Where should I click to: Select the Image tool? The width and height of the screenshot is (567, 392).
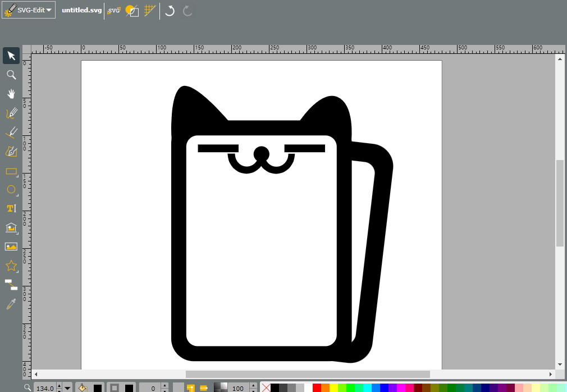[x=11, y=247]
